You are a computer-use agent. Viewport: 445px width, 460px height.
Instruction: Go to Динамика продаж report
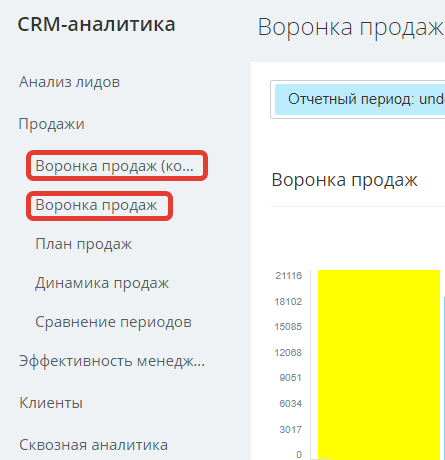pos(102,283)
